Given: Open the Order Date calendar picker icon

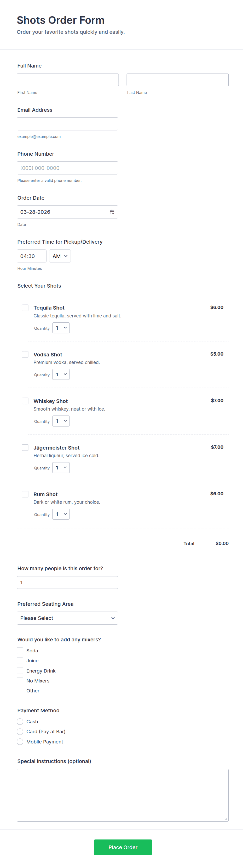Looking at the screenshot, I should coord(112,212).
